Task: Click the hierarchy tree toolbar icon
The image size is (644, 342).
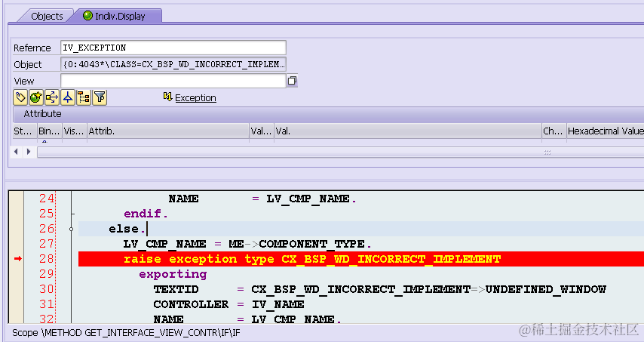Action: tap(84, 97)
